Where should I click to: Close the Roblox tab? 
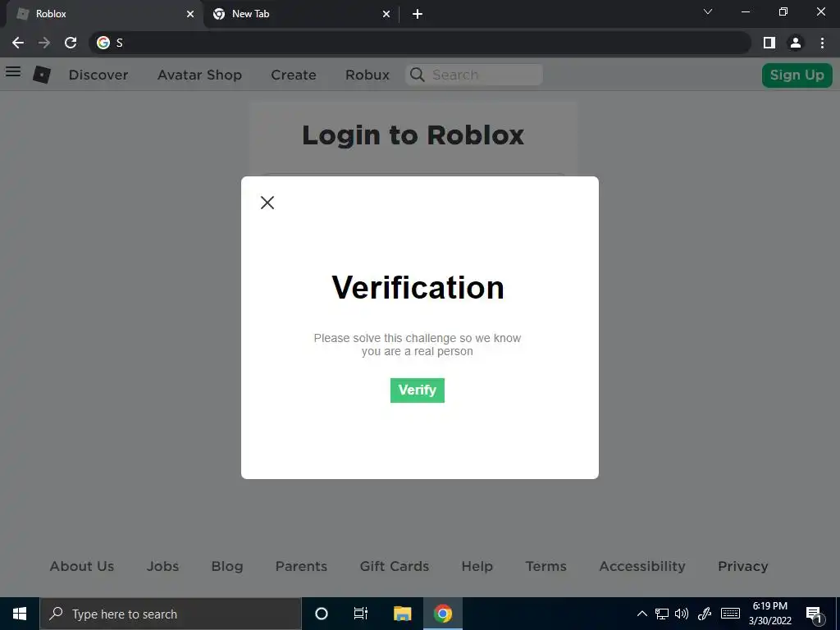pos(190,14)
